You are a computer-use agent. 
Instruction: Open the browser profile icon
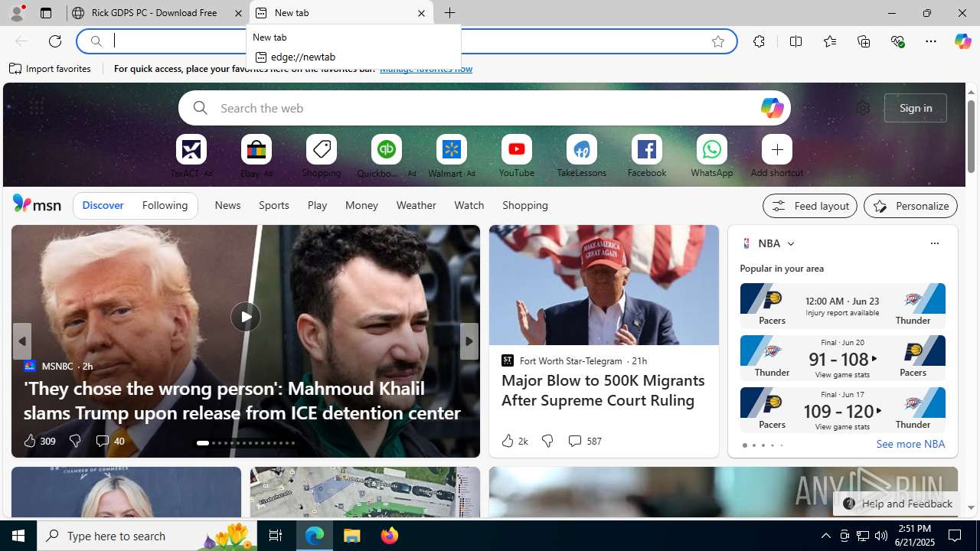click(x=16, y=13)
